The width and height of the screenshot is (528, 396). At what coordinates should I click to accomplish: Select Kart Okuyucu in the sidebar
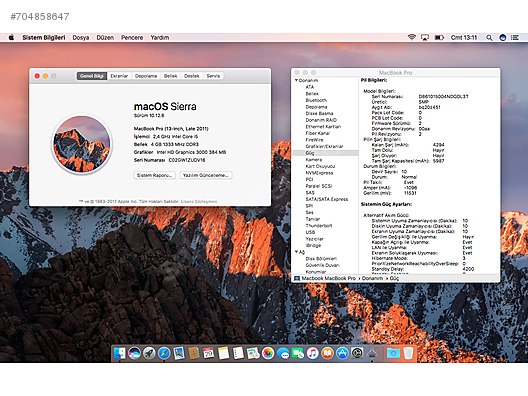[320, 166]
